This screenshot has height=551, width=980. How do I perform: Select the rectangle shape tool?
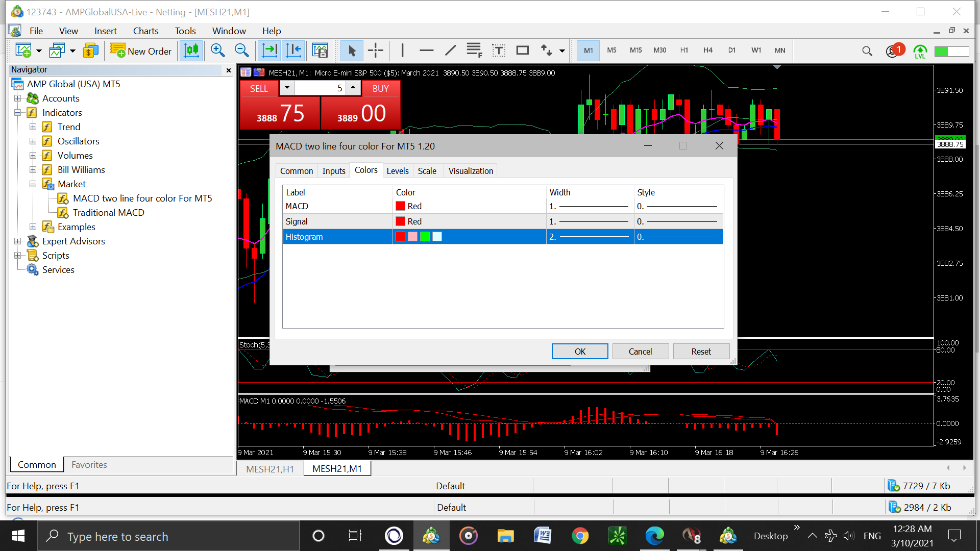pos(522,51)
